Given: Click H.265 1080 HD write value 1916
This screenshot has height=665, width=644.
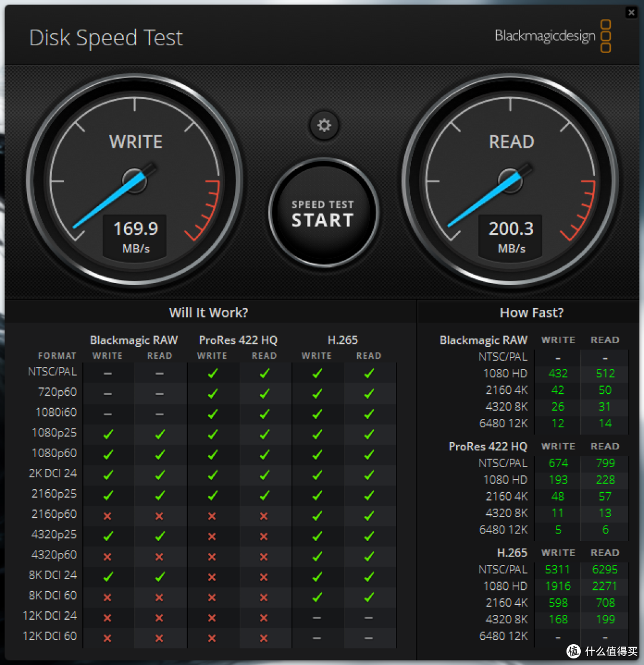Looking at the screenshot, I should point(558,586).
